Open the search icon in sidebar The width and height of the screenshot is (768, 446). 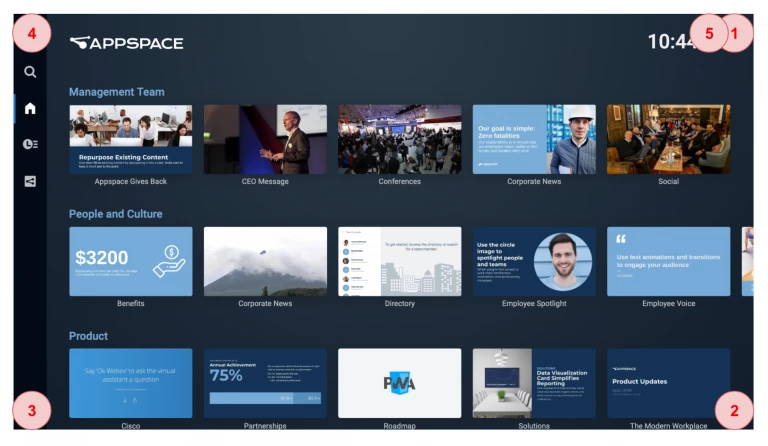tap(30, 72)
